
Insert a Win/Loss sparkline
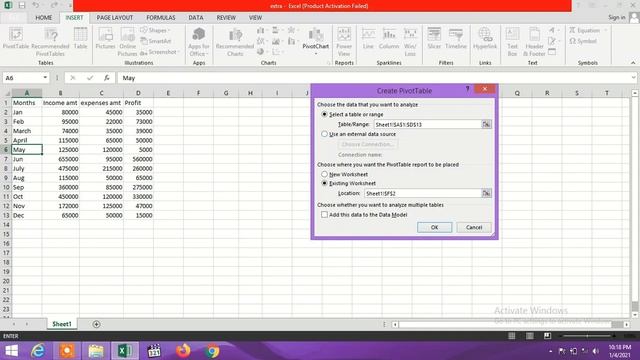[x=410, y=42]
